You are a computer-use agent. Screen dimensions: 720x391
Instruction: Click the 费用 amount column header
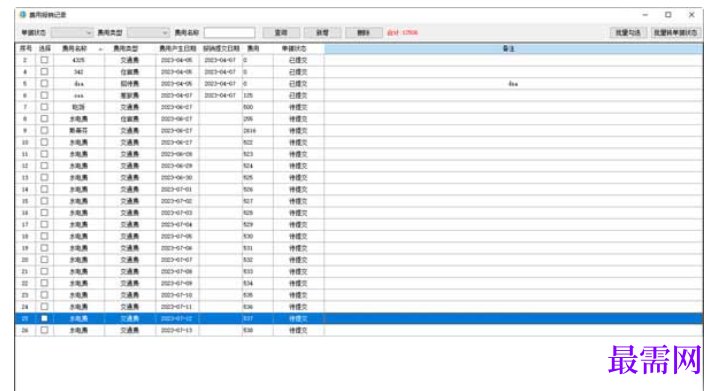tap(258, 48)
